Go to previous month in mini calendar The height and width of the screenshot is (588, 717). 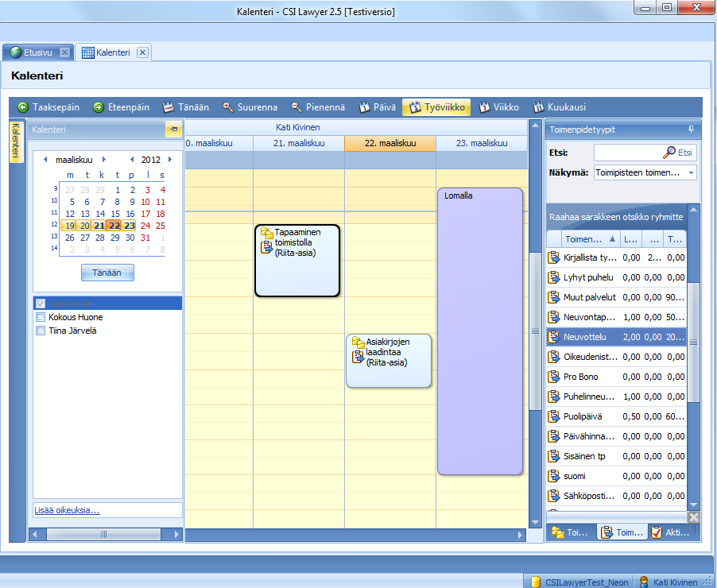pyautogui.click(x=45, y=160)
